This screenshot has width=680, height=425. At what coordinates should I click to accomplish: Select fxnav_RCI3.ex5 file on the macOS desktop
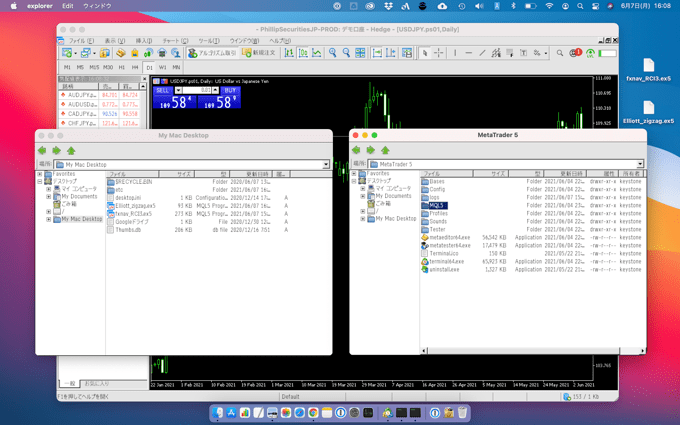click(648, 69)
